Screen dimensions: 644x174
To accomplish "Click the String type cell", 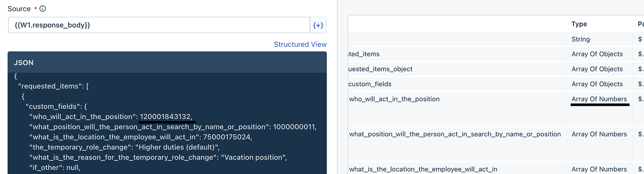I will pyautogui.click(x=580, y=39).
